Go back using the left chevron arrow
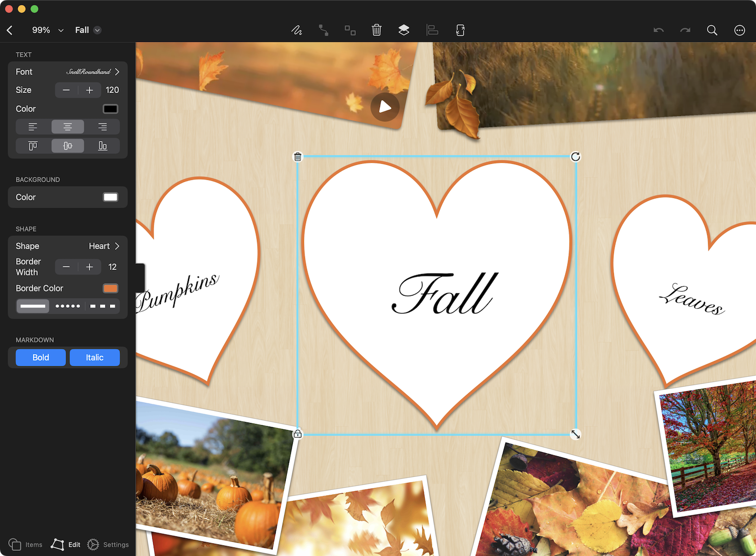Screen dimensions: 756x556 [10, 30]
